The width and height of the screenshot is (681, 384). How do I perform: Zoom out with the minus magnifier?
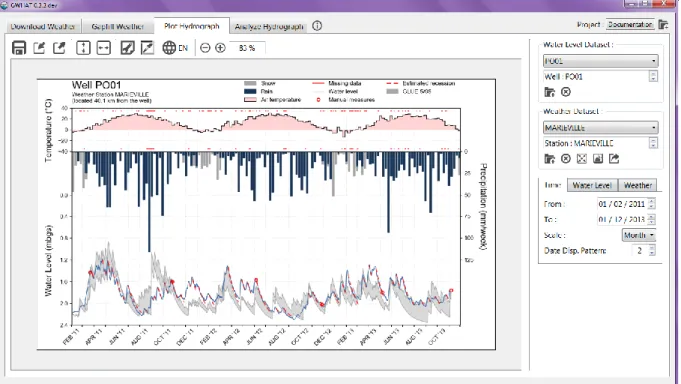pos(205,48)
